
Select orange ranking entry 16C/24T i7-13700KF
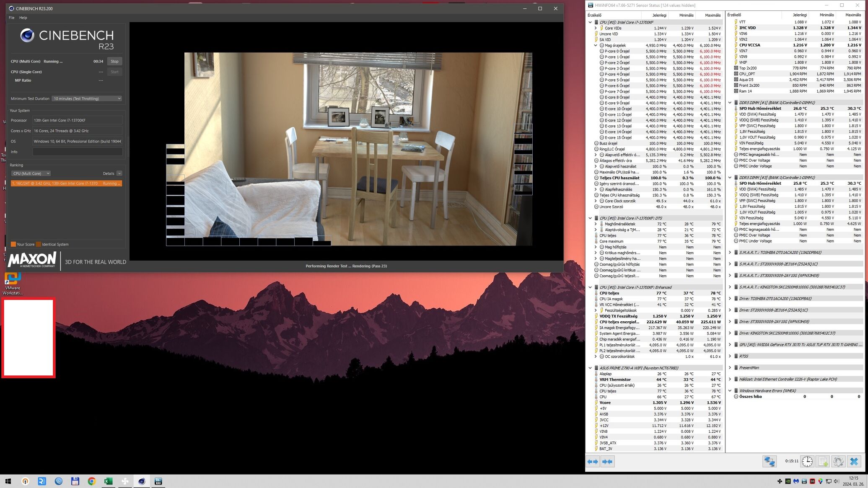pyautogui.click(x=66, y=183)
